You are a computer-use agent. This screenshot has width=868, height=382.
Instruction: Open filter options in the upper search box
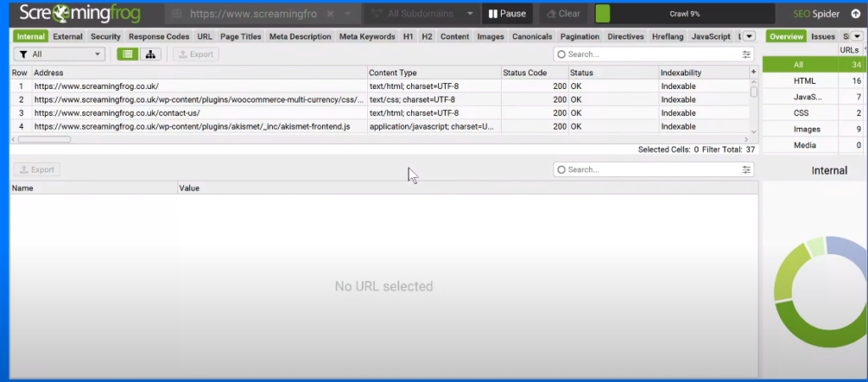747,54
